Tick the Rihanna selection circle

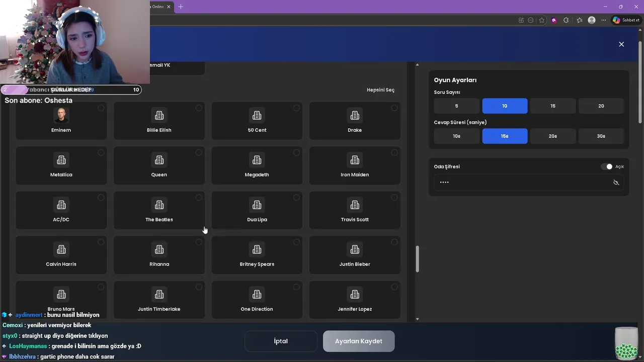point(199,242)
